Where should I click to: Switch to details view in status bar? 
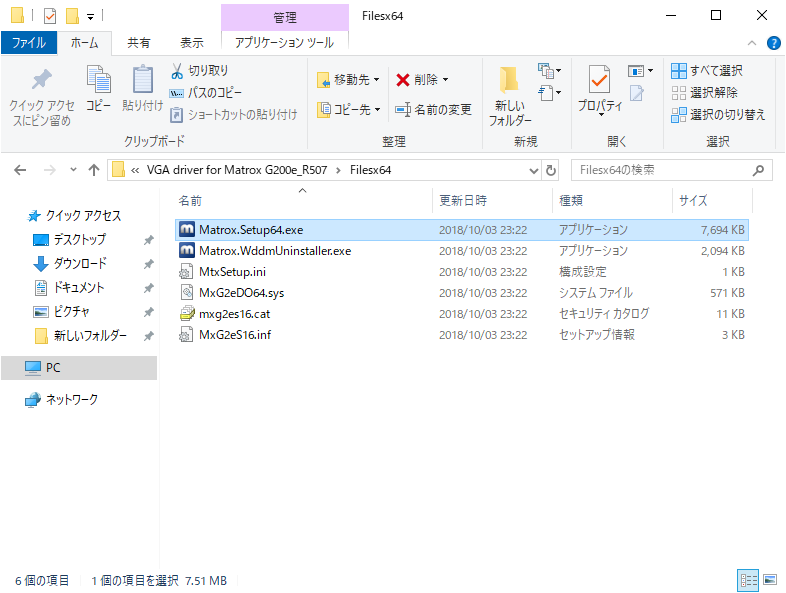[x=748, y=580]
